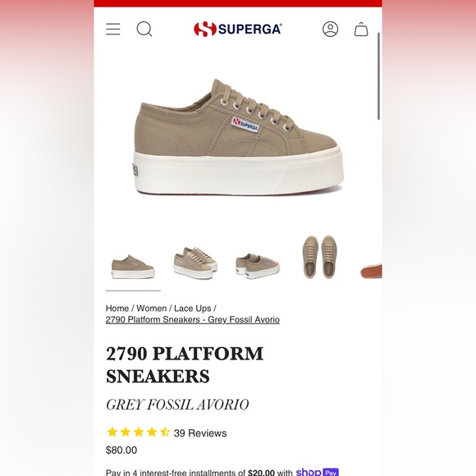Open the account profile icon

pos(330,30)
